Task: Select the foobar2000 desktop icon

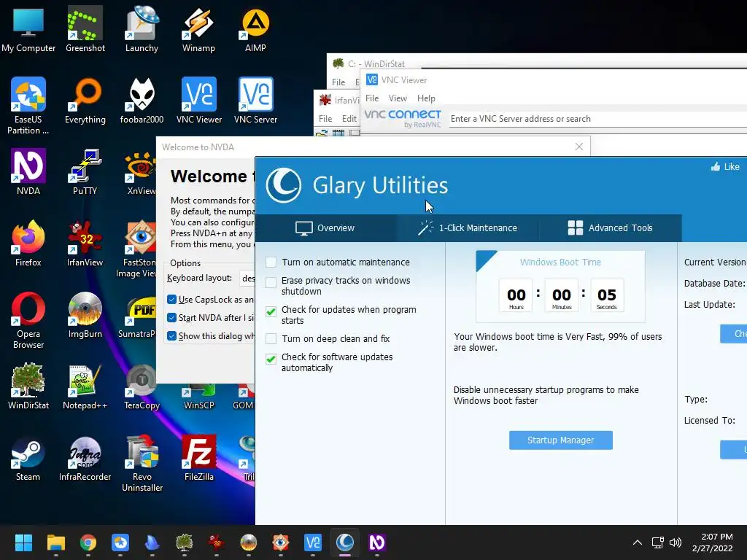Action: coord(142,101)
